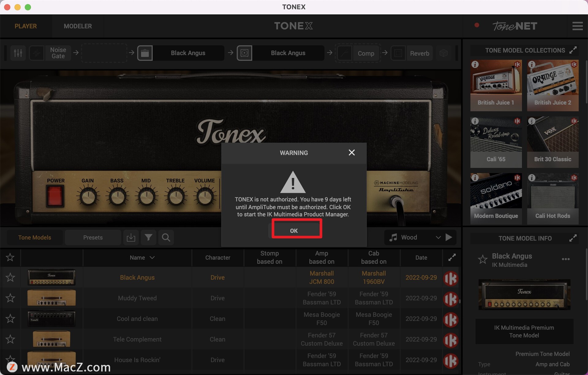Show info for British Juice 2 collection
588x375 pixels.
(532, 65)
